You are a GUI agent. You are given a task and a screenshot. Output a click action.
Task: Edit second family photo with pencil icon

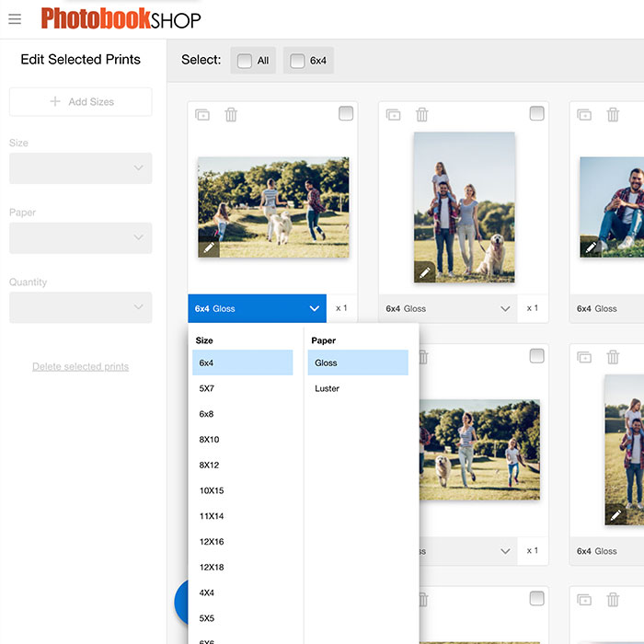[424, 271]
